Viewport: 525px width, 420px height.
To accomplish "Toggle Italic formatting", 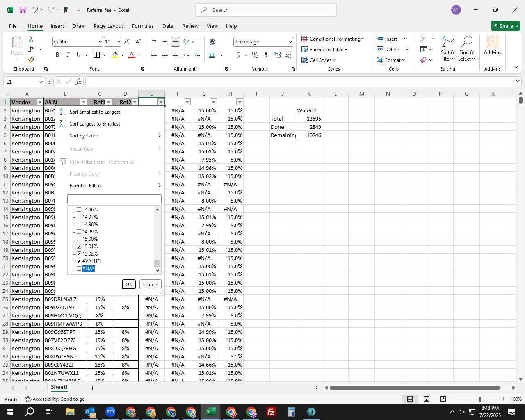I will (68, 55).
